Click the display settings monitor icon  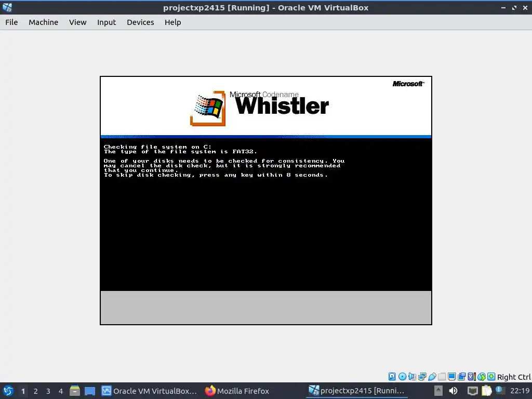[451, 376]
